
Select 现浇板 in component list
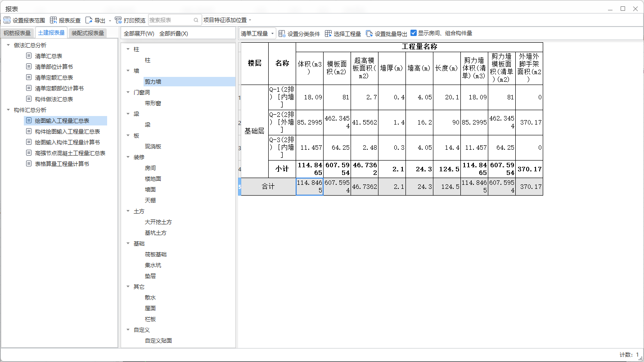point(153,147)
